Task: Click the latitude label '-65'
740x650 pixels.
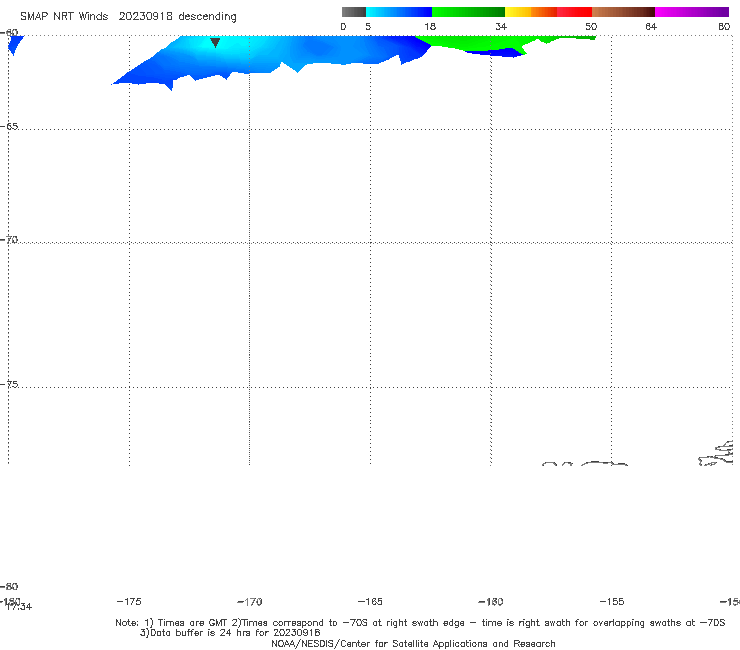Action: coord(9,127)
